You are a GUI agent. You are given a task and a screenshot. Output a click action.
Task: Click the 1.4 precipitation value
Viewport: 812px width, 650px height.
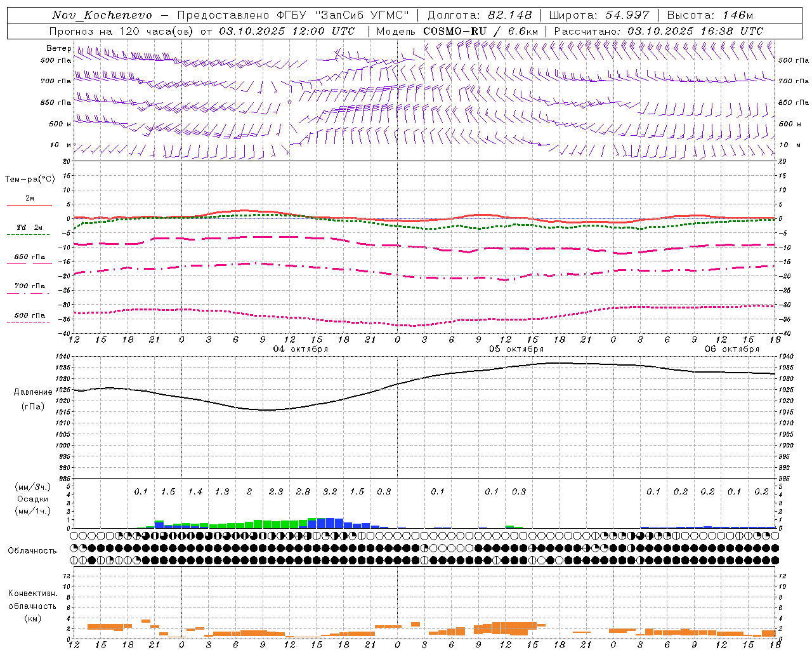click(x=195, y=491)
